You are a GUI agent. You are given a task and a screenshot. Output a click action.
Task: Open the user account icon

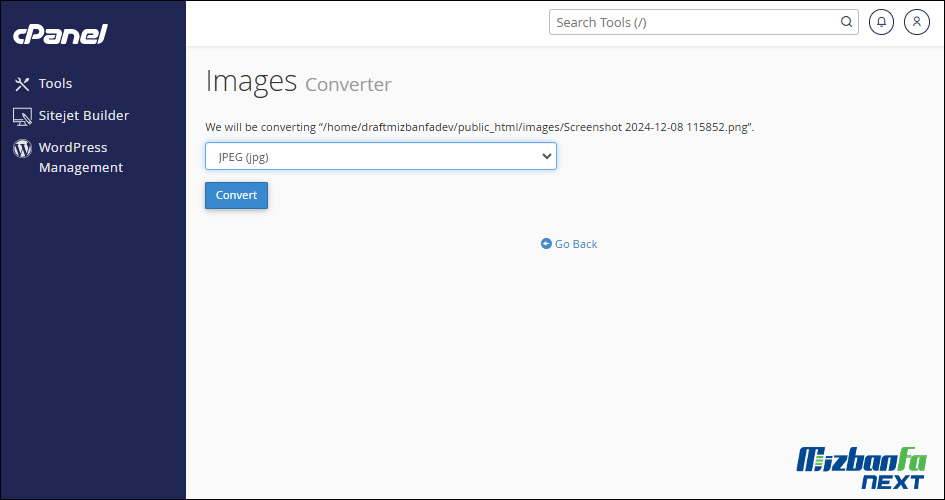pos(917,22)
